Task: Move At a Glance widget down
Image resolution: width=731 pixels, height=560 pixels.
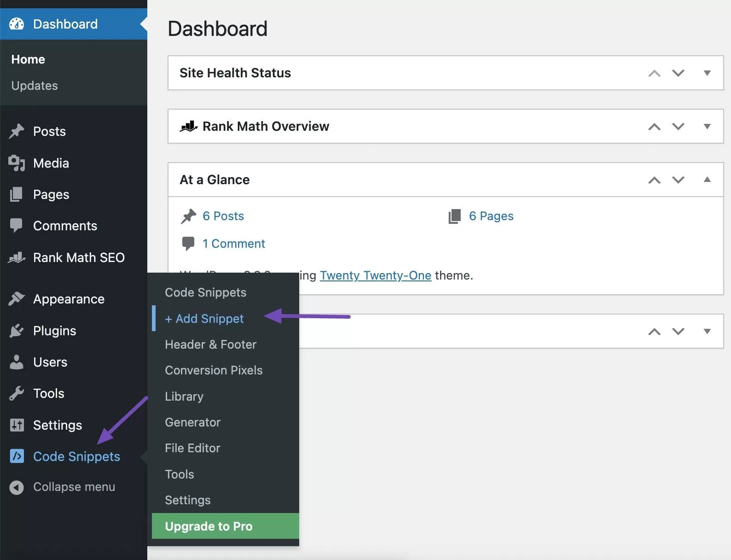Action: (x=678, y=180)
